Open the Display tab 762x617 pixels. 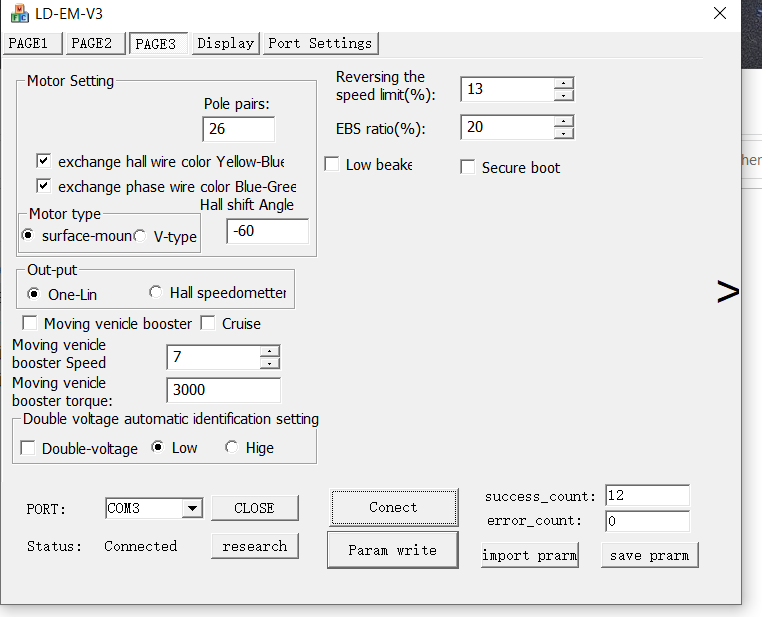(x=225, y=43)
